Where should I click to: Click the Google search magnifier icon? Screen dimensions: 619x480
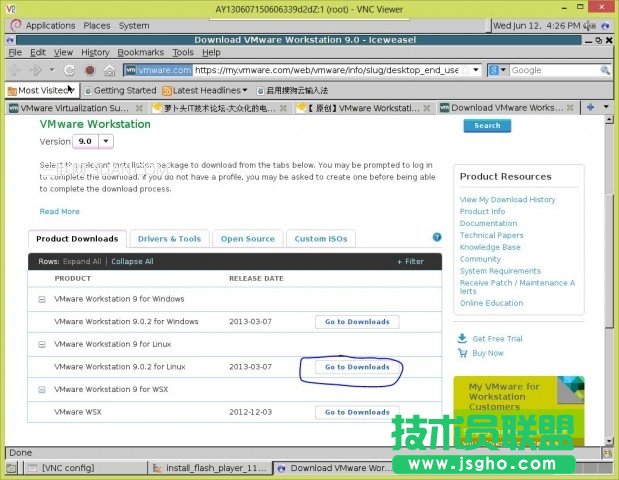click(x=605, y=70)
